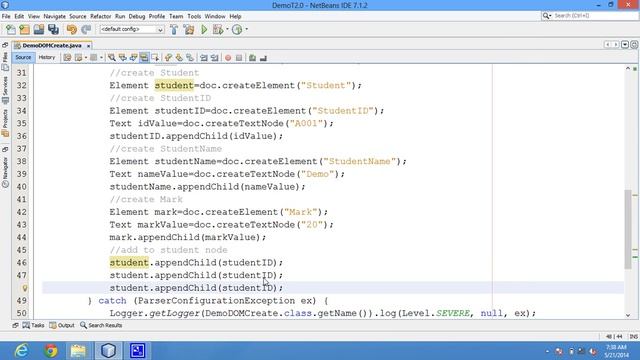640x360 pixels.
Task: Open Internet Explorer from taskbar
Action: coord(21,351)
